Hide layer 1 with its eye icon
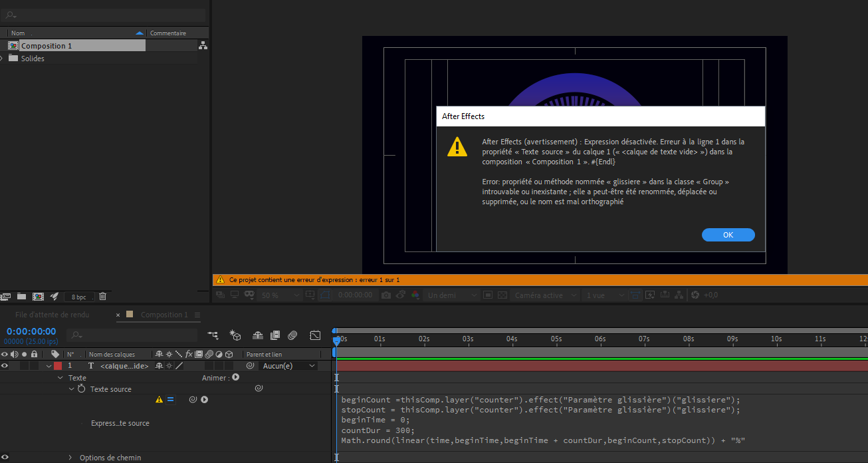 [x=5, y=366]
